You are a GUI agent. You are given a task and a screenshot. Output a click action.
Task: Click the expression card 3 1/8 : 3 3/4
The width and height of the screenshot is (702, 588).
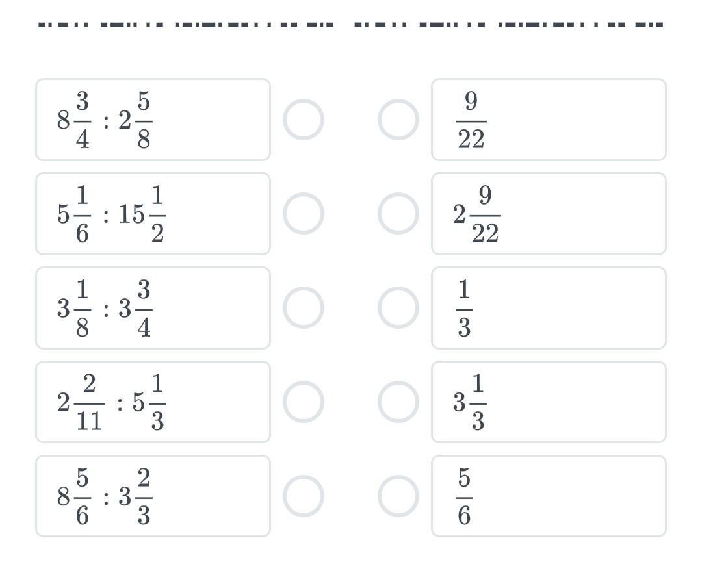(x=153, y=308)
